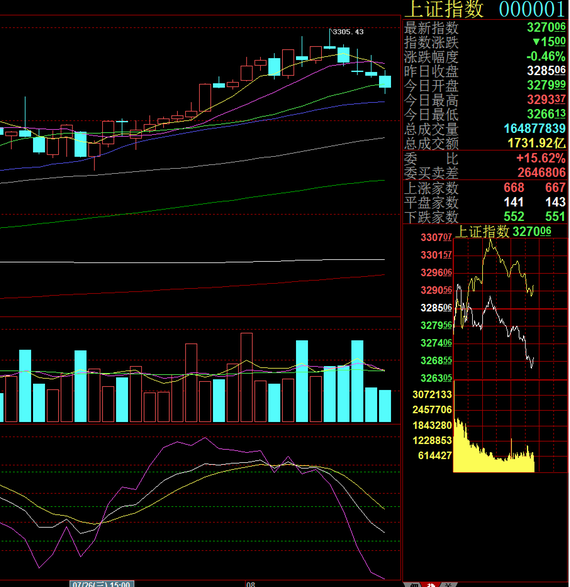Click the 下跌家数 count 552
Image resolution: width=570 pixels, height=587 pixels.
(514, 216)
